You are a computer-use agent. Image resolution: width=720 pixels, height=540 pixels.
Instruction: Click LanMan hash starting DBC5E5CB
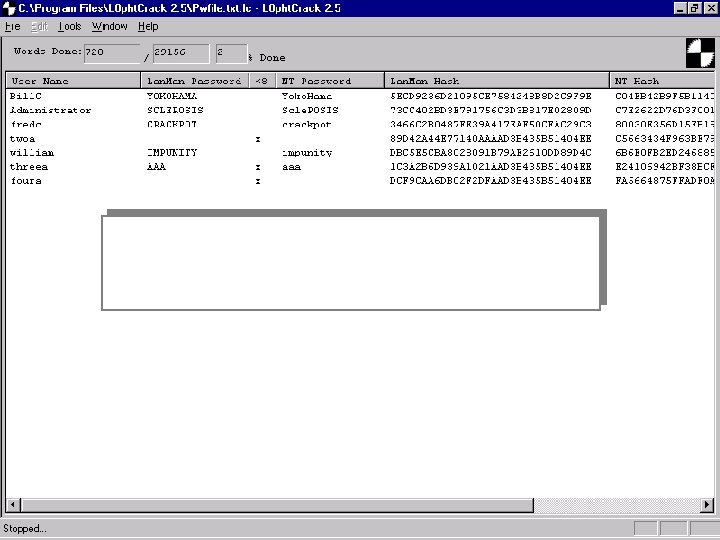pos(491,152)
